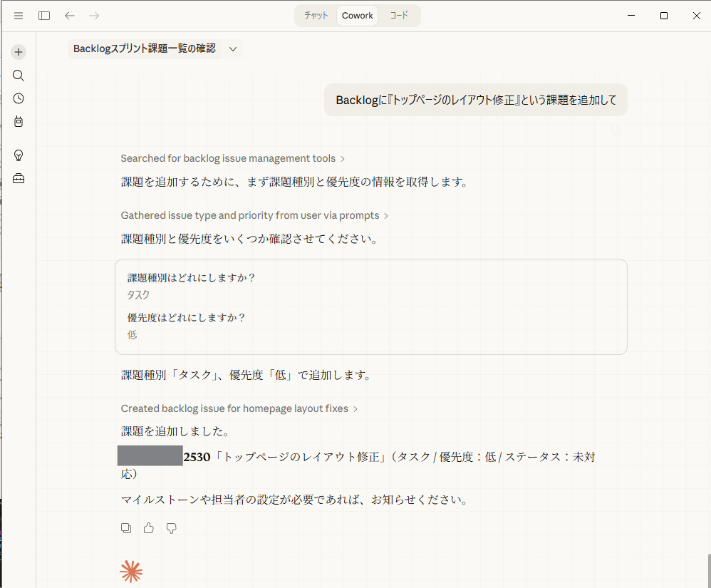Open the hamburger menu icon

click(x=18, y=15)
